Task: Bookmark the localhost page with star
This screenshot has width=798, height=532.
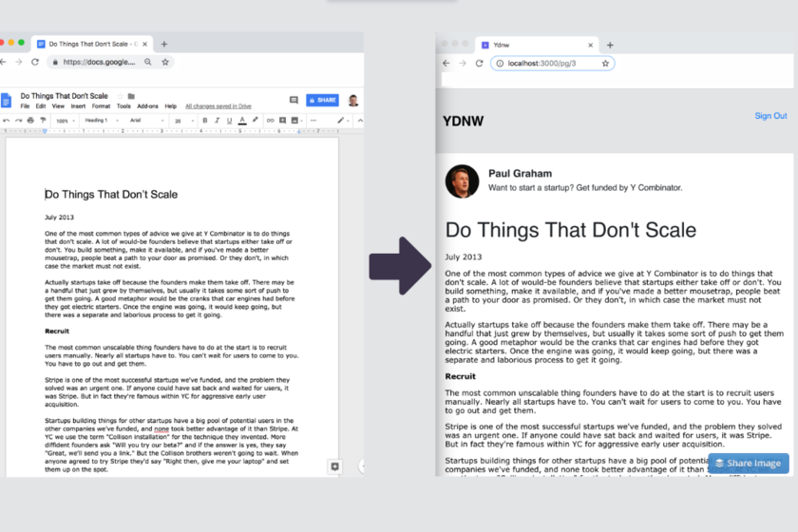Action: click(x=605, y=63)
